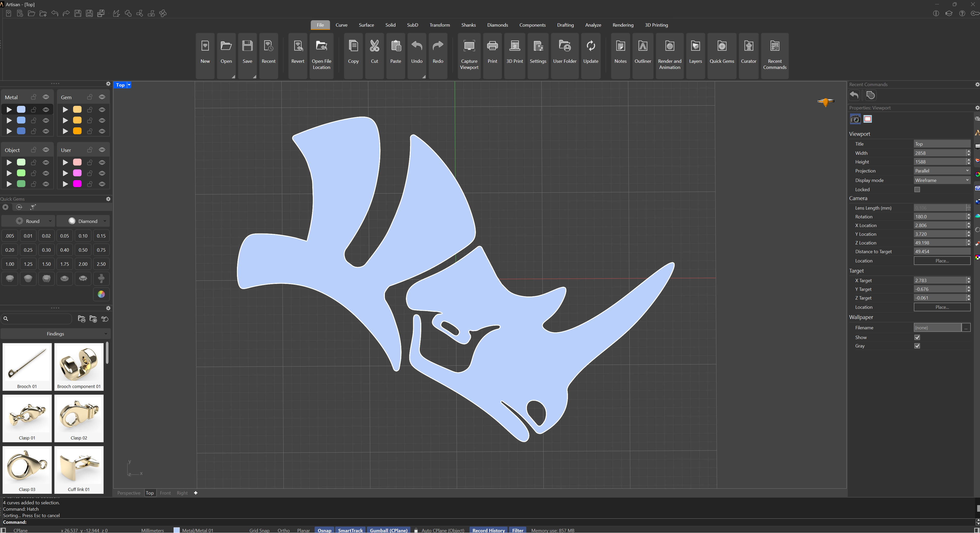Toggle the wallpaper Gray checkbox
The image size is (980, 533).
(917, 346)
